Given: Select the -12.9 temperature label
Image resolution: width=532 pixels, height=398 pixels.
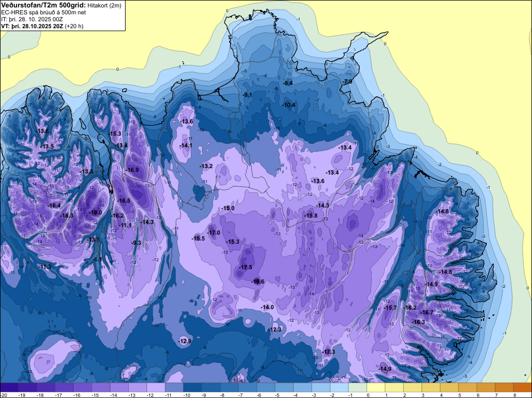Looking at the screenshot, I should click(x=185, y=341).
